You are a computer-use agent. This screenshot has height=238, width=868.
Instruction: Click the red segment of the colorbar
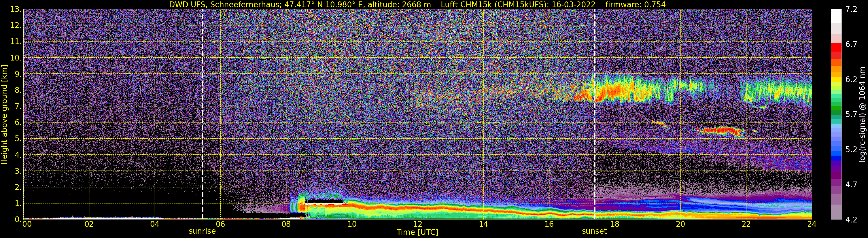(x=836, y=47)
